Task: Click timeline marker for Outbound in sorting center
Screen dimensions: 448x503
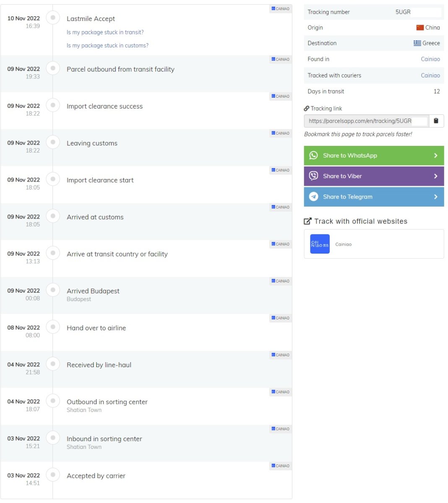Action: 53,401
